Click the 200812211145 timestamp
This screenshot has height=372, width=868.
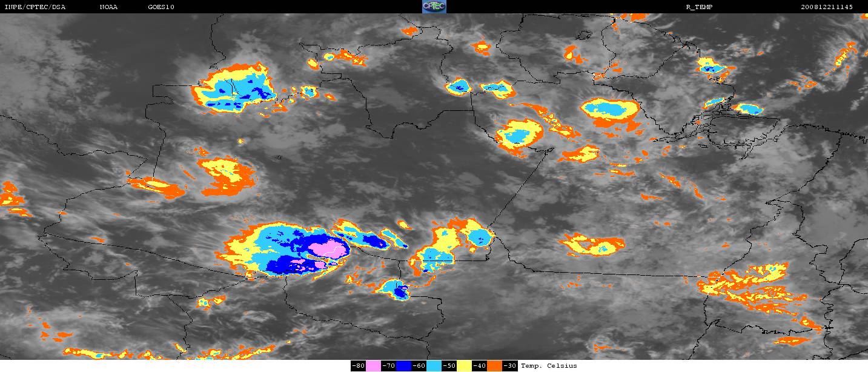tap(826, 7)
